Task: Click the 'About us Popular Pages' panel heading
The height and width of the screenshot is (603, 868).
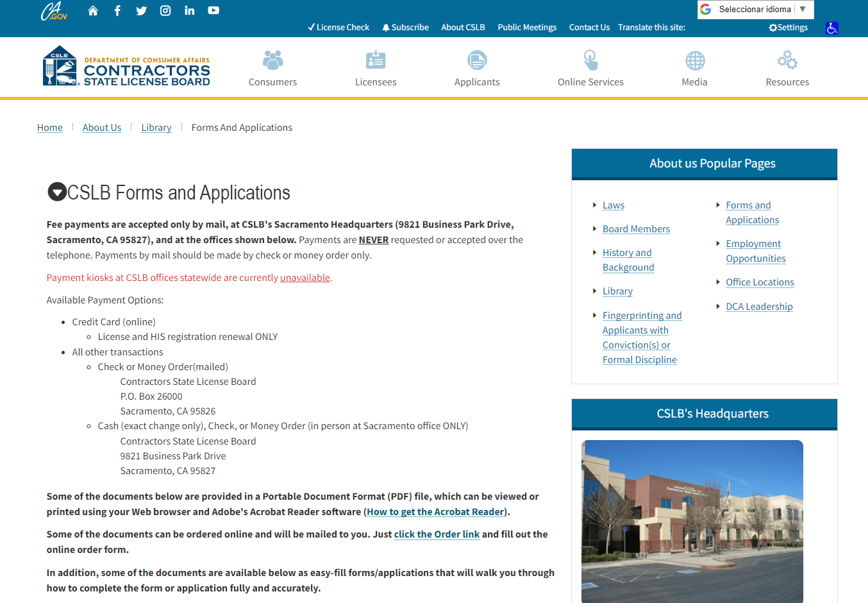Action: (712, 164)
